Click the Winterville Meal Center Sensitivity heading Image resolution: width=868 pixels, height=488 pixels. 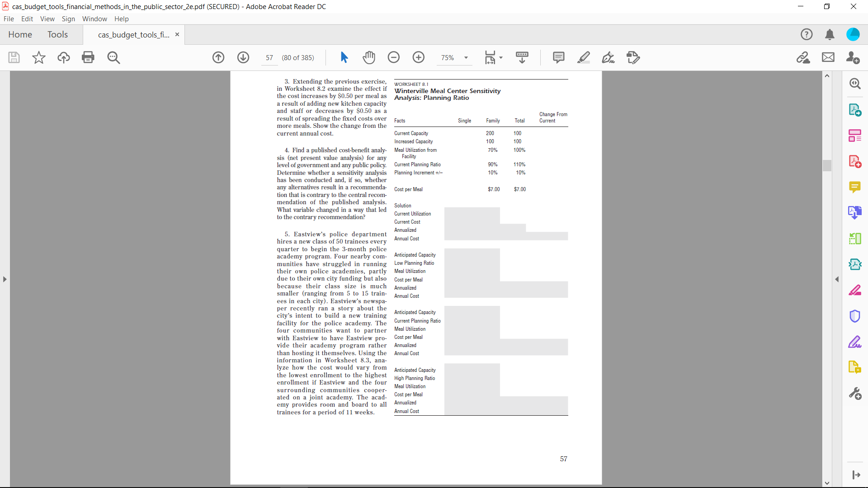(448, 94)
